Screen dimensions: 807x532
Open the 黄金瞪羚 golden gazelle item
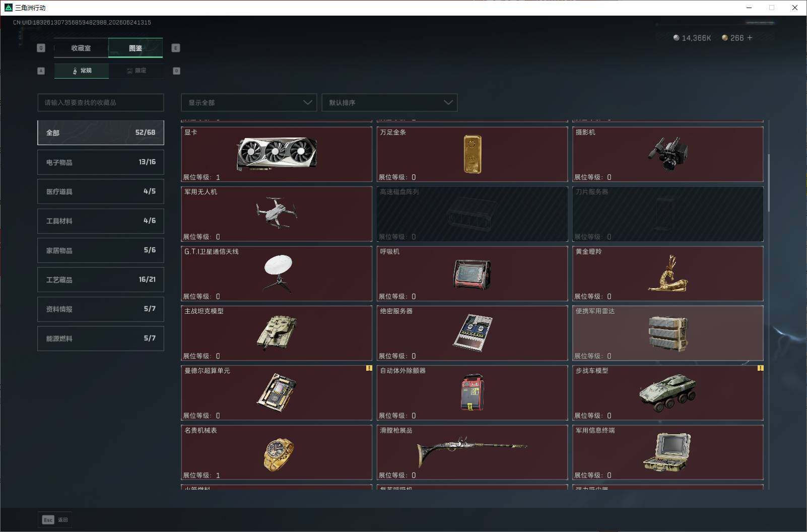click(668, 274)
